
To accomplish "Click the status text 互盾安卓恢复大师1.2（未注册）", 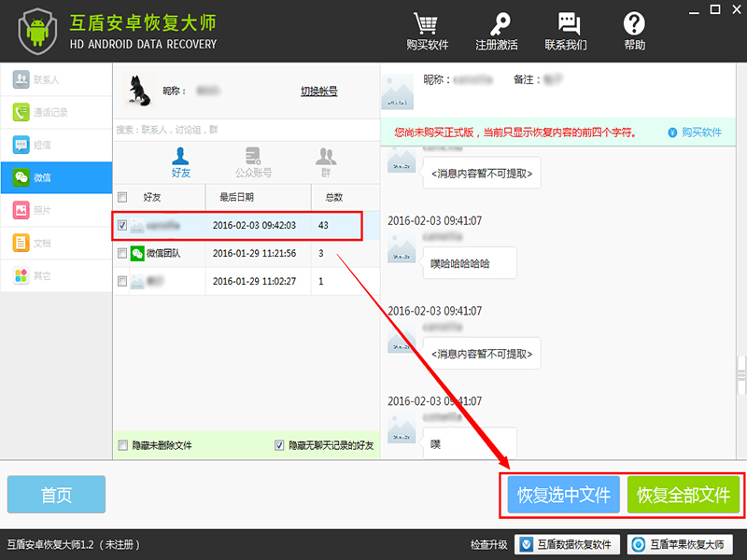I will pyautogui.click(x=74, y=544).
